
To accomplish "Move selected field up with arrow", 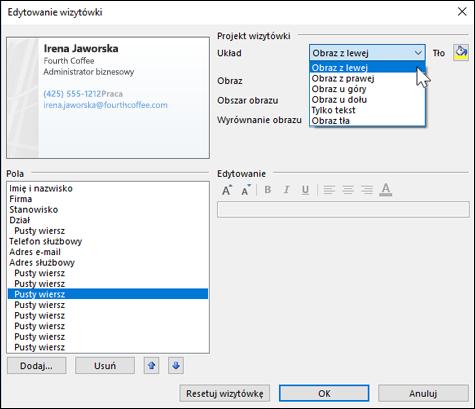I will tap(152, 366).
